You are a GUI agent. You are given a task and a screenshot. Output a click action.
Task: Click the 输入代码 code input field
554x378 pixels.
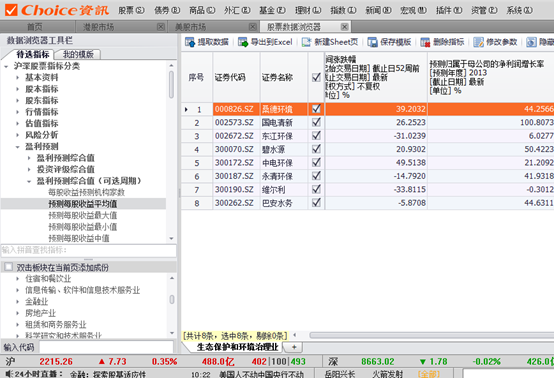106,347
